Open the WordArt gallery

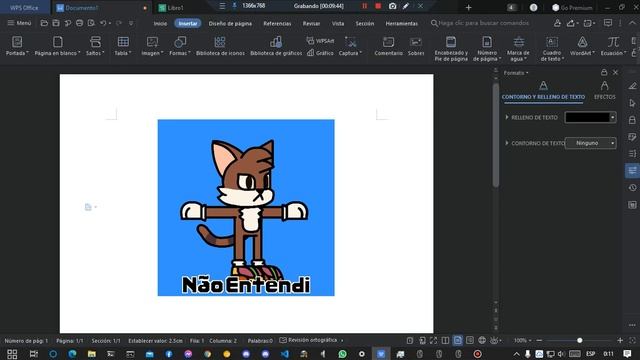[x=582, y=46]
